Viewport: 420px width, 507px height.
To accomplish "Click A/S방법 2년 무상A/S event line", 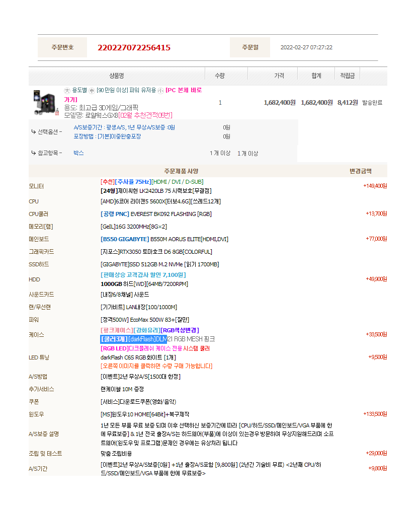I will 140,377.
